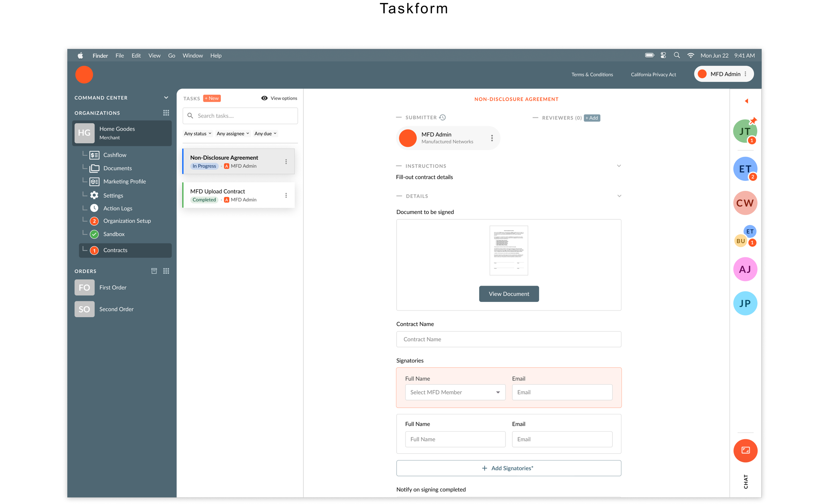Open options for Non-Disclosure Agreement task
This screenshot has height=504, width=829.
286,162
